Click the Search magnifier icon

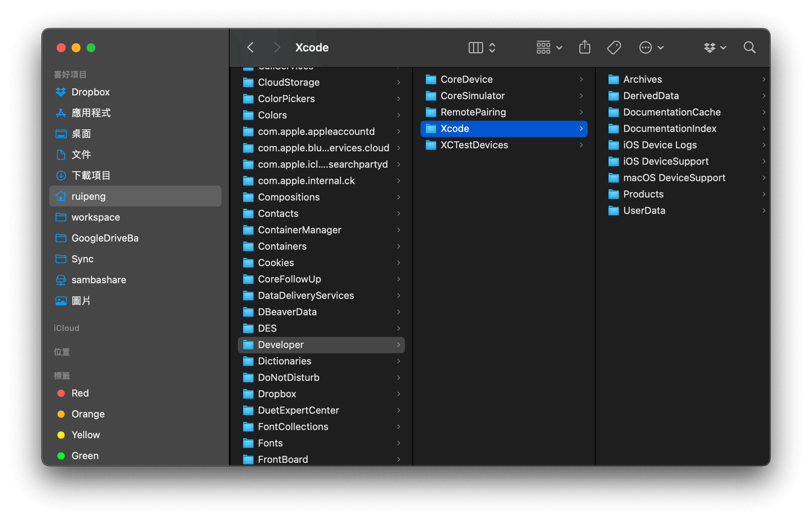point(749,48)
